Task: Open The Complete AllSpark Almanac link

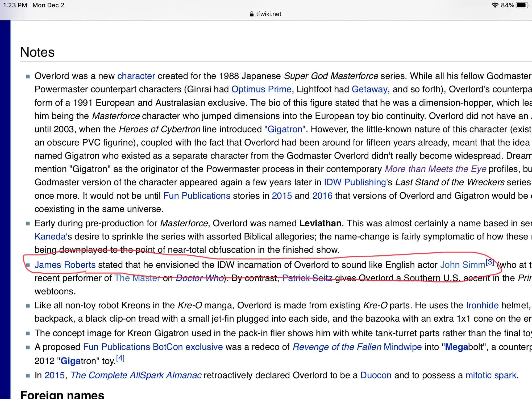Action: click(x=136, y=375)
